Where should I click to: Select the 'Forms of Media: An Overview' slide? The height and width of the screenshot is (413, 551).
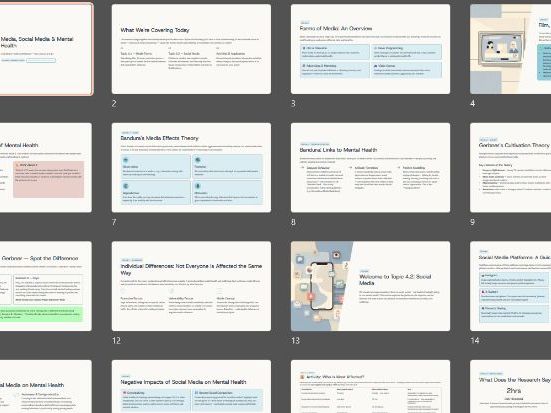tap(370, 49)
